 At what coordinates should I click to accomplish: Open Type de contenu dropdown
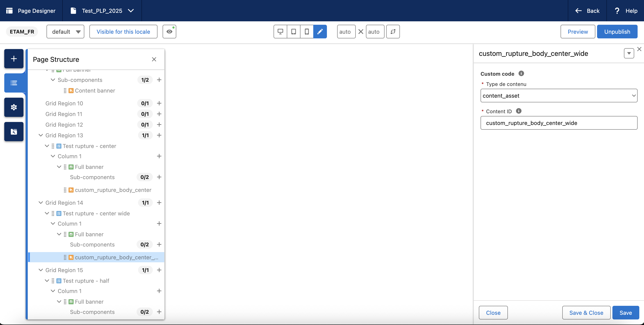559,96
